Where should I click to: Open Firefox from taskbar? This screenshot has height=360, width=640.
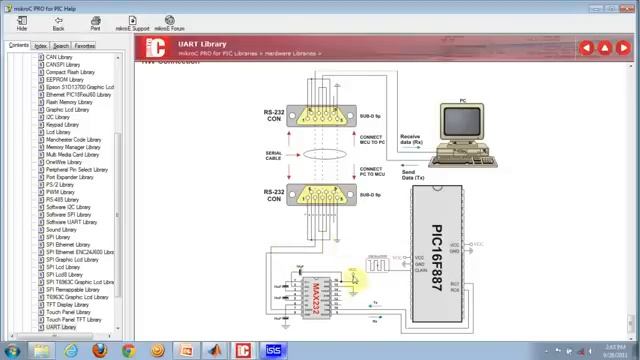[100, 351]
